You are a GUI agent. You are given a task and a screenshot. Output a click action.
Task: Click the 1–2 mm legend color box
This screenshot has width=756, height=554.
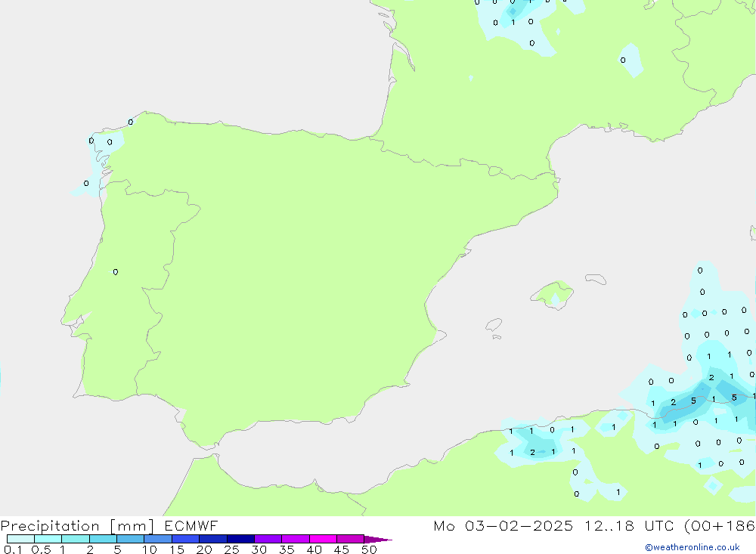click(76, 539)
